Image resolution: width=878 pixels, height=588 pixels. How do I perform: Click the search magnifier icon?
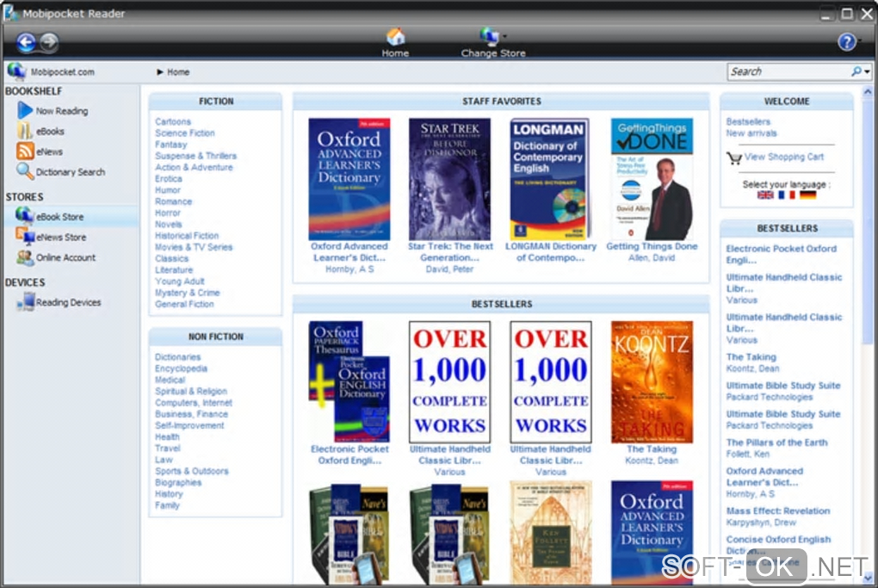856,71
